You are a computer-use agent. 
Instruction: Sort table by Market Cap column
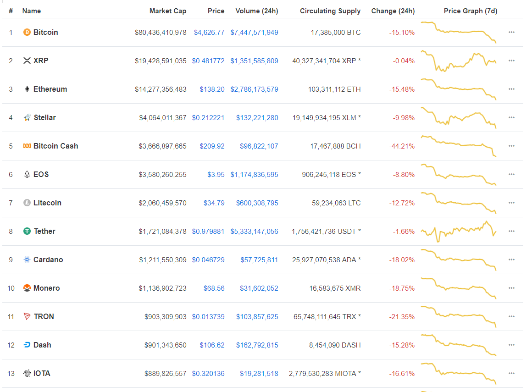point(168,11)
